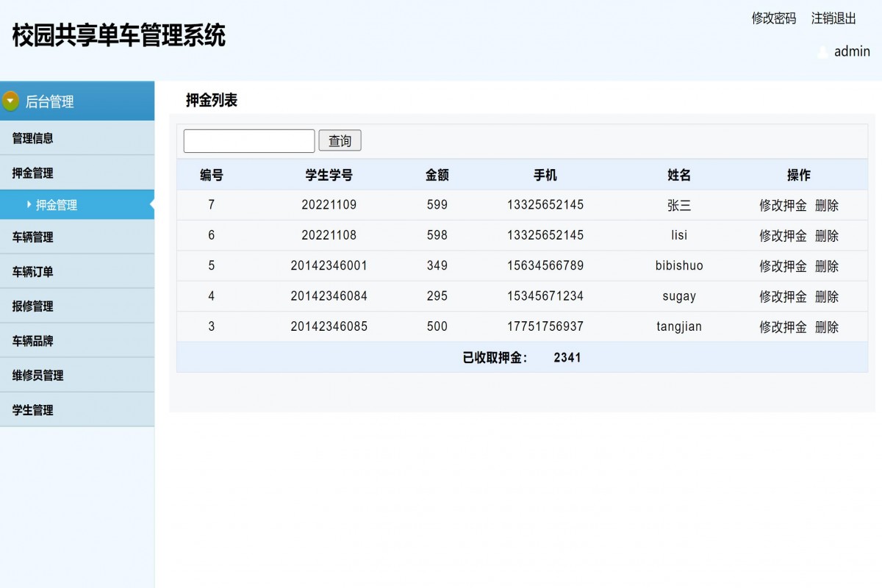Image resolution: width=882 pixels, height=588 pixels.
Task: Click the 查询 search button
Action: 340,140
